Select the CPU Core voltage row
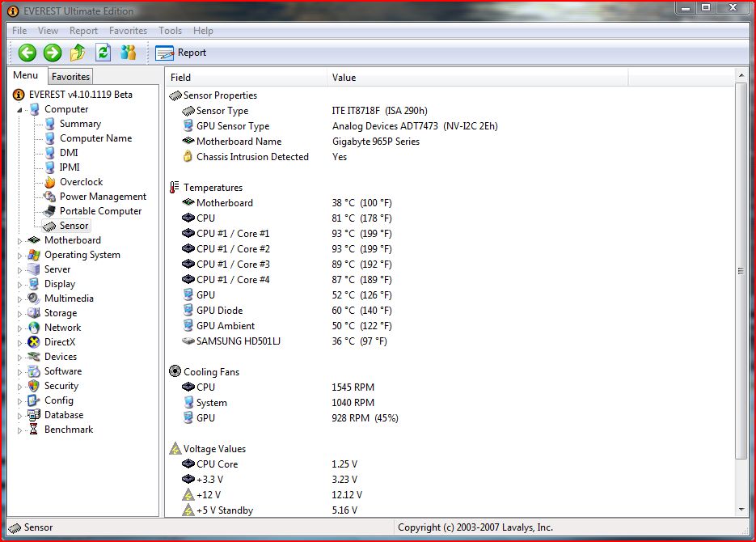The width and height of the screenshot is (756, 542). [450, 464]
